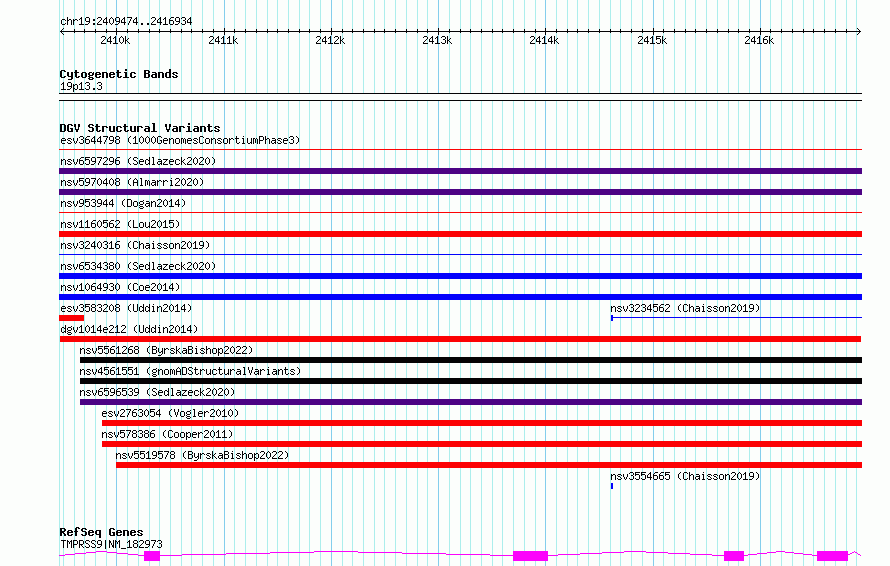
Task: Click the 2415k ruler label
Action: coord(652,40)
